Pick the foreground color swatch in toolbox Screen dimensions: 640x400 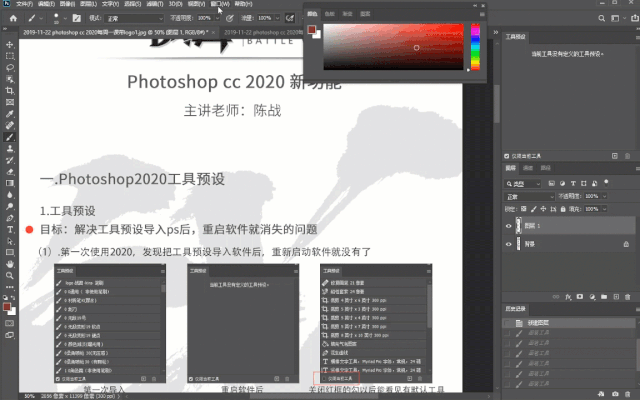pos(7,307)
